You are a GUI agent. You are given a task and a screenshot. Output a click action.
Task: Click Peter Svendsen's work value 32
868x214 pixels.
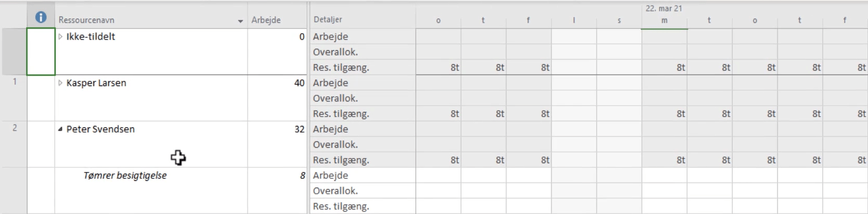[x=299, y=129]
